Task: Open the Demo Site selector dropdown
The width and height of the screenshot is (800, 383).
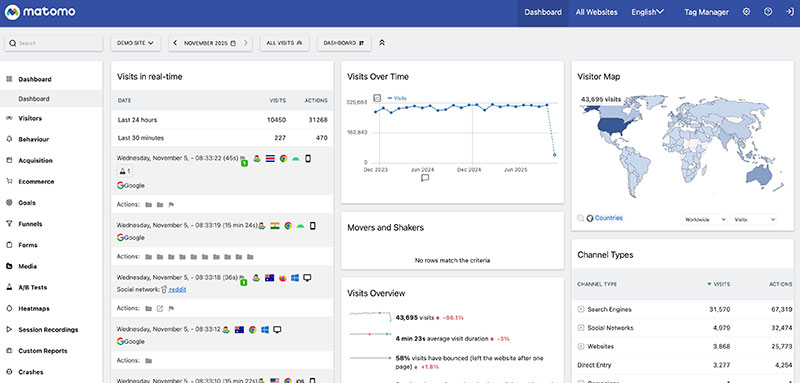Action: tap(136, 43)
